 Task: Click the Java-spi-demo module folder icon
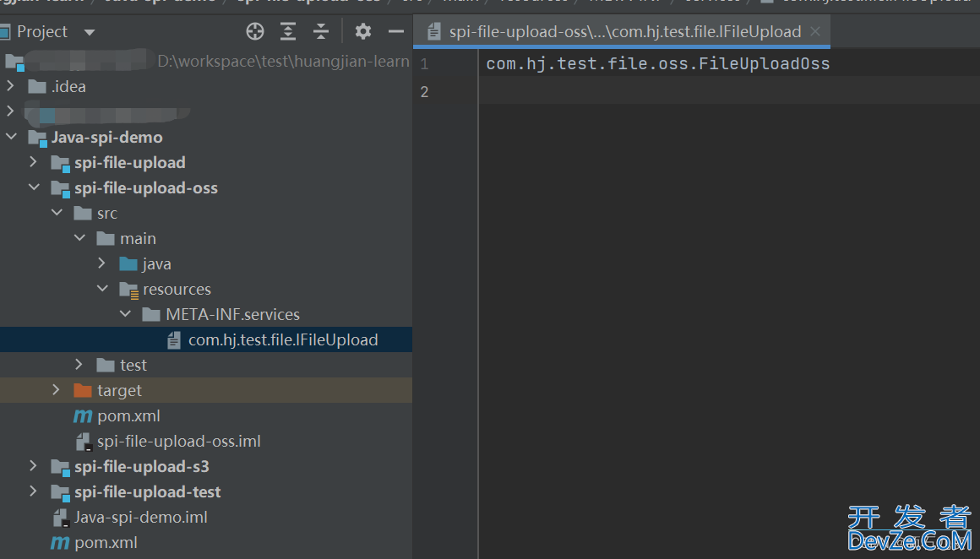38,138
